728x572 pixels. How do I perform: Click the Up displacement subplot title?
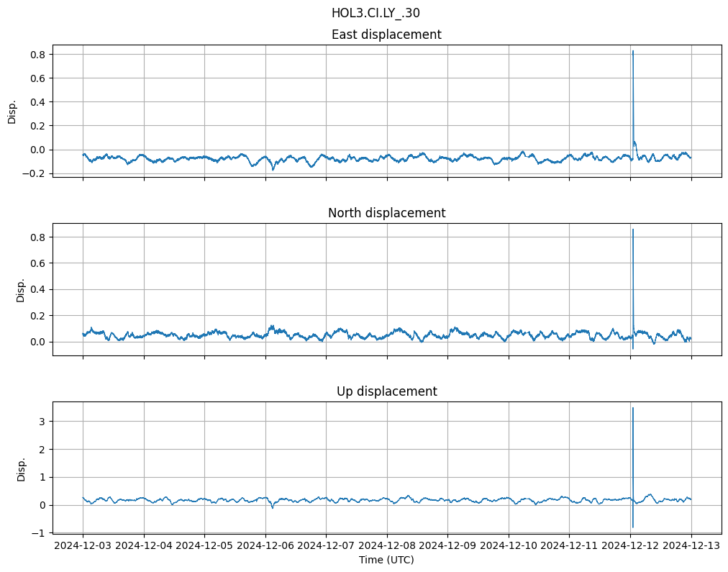coord(386,391)
